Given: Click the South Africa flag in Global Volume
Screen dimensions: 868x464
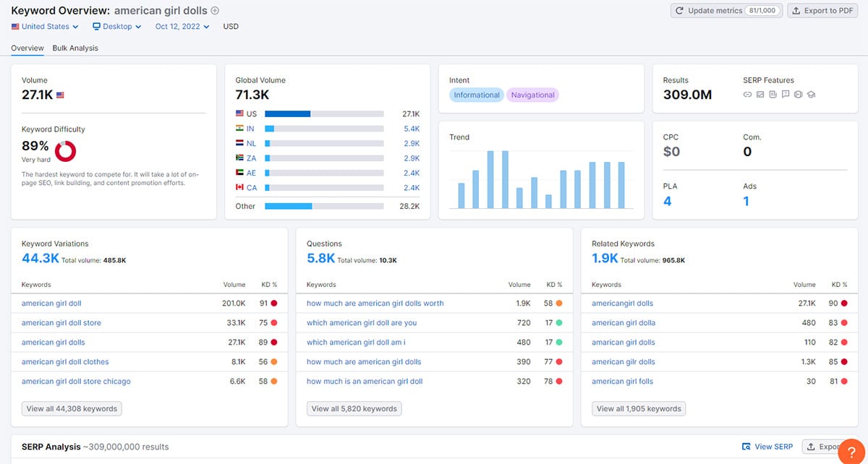Looking at the screenshot, I should click(240, 158).
